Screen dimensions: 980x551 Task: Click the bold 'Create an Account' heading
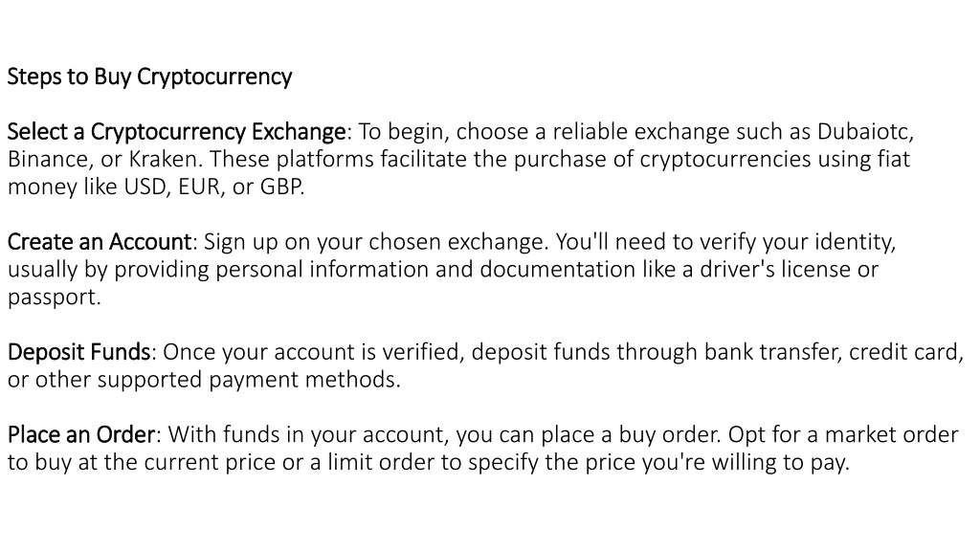click(99, 242)
